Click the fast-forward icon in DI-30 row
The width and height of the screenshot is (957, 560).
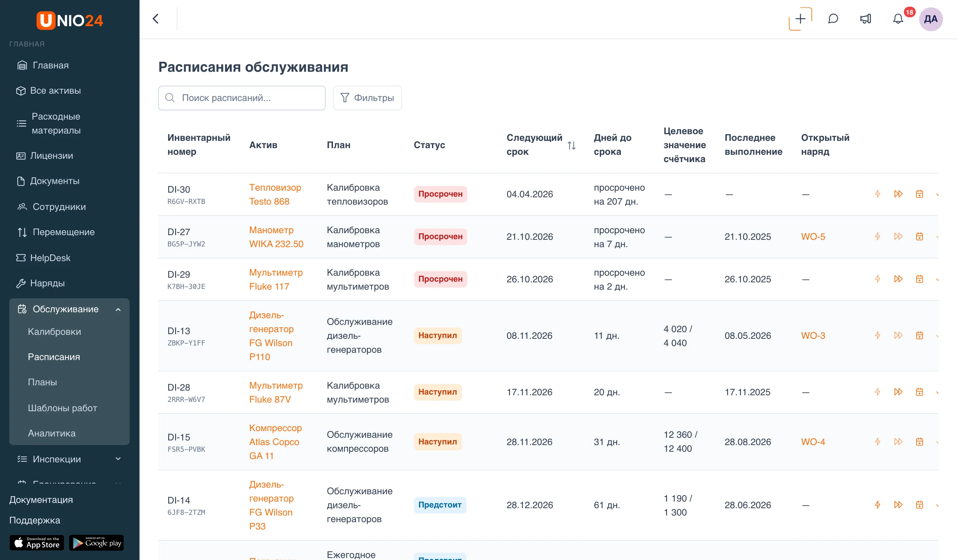(x=898, y=194)
